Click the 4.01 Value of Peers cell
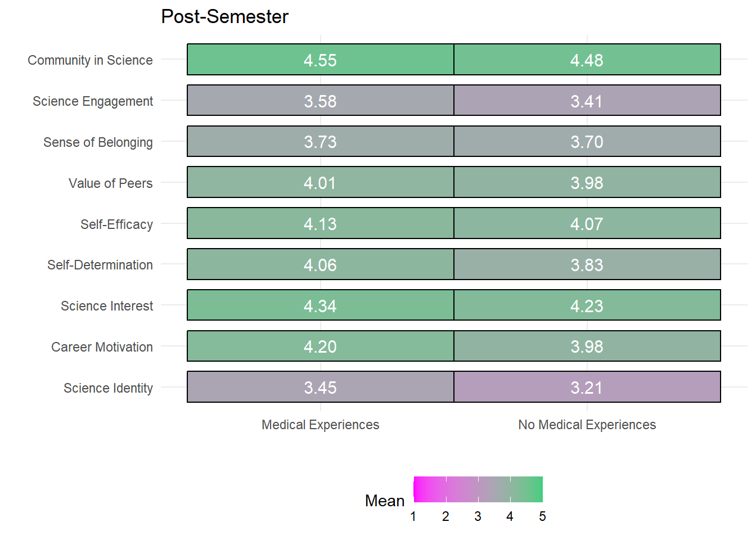The image size is (756, 540). (x=321, y=182)
